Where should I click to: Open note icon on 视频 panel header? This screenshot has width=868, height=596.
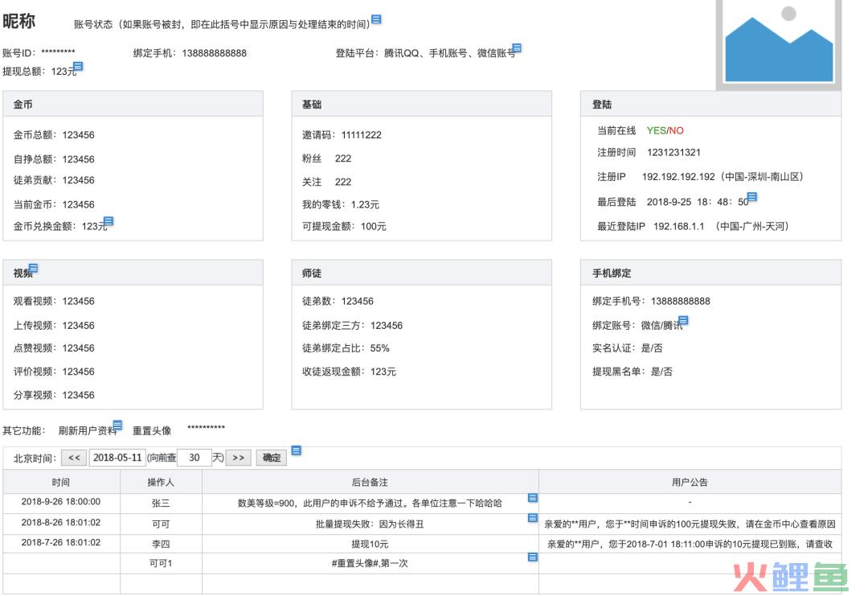pos(33,268)
